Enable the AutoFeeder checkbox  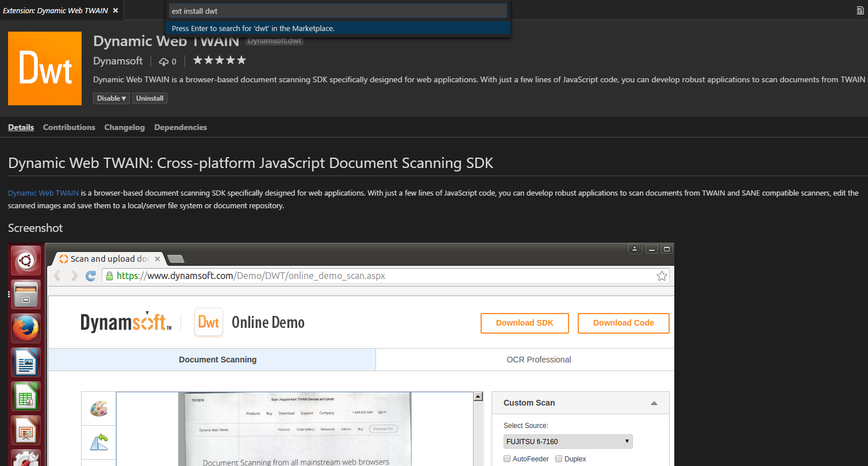[507, 459]
